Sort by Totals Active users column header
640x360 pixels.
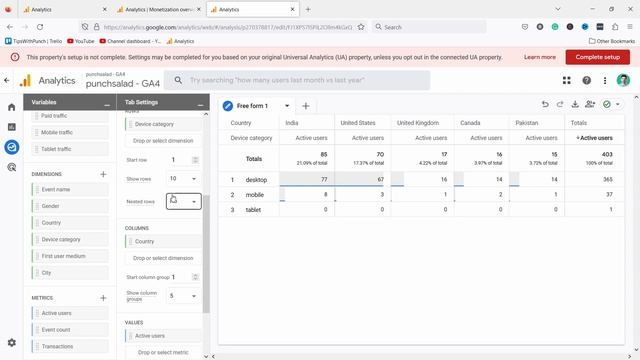[x=594, y=138]
